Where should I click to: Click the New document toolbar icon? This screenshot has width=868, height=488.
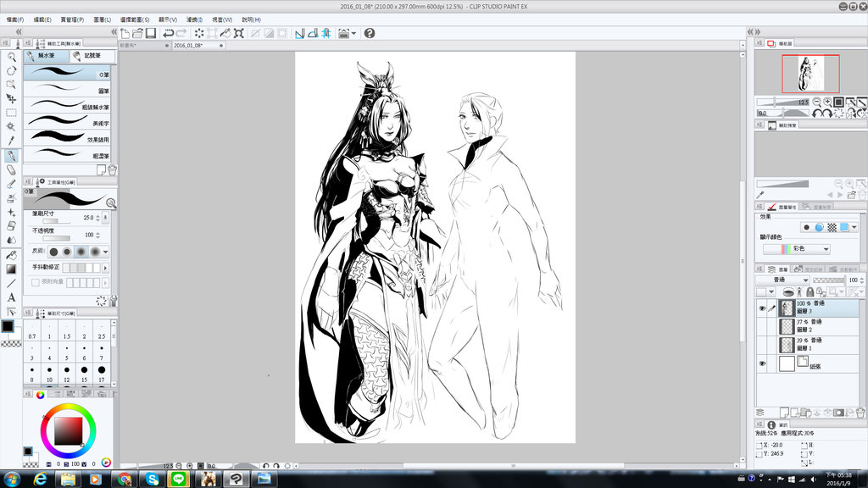coord(125,33)
